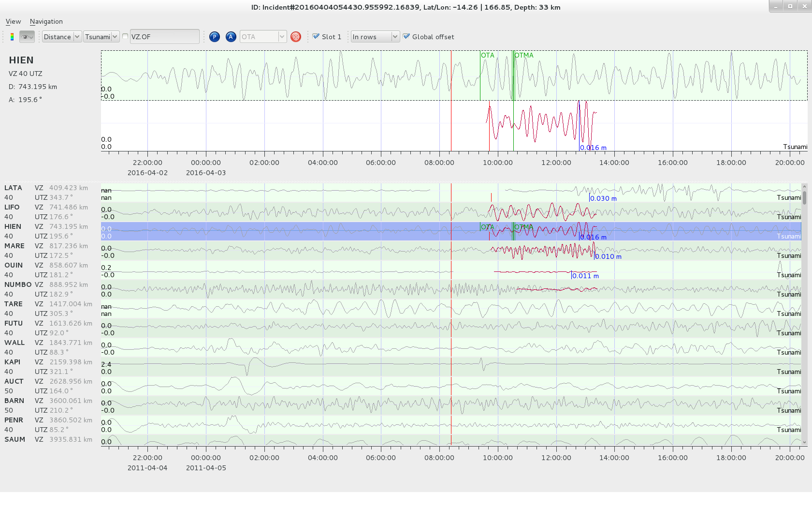
Task: Open the In rows layout dropdown
Action: tap(375, 37)
